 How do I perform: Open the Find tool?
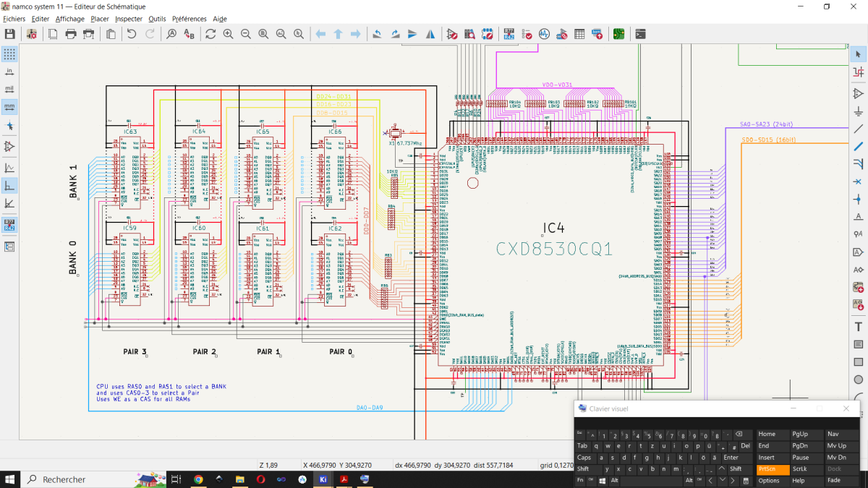coord(171,34)
